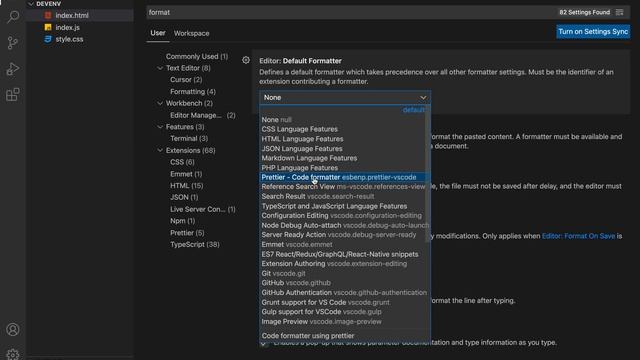
Task: Select Formatting (4) settings category
Action: click(193, 91)
